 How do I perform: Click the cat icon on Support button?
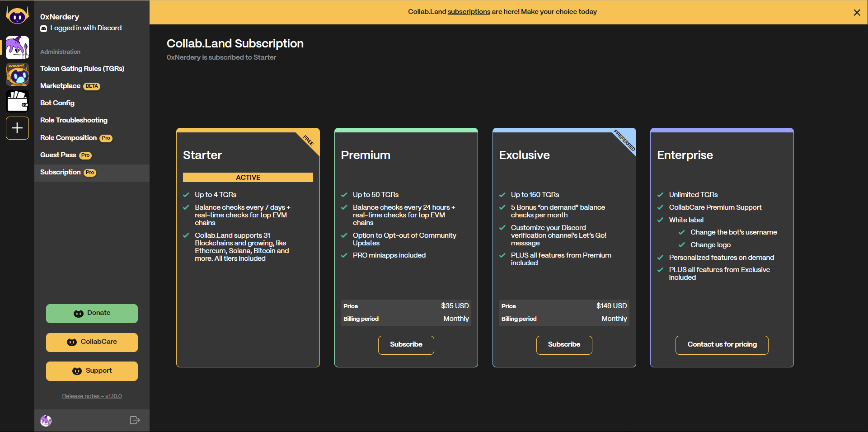tap(77, 371)
